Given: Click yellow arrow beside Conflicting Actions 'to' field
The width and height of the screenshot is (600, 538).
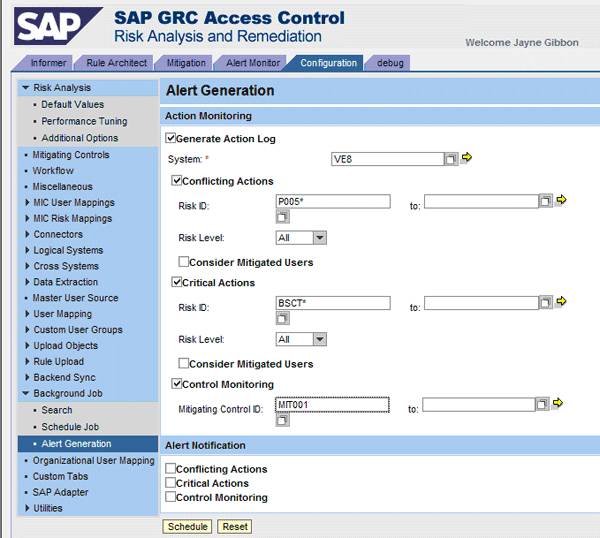Looking at the screenshot, I should pos(561,200).
